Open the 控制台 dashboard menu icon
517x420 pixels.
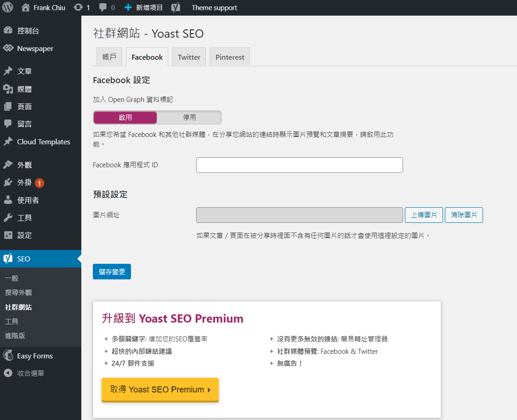click(x=8, y=31)
